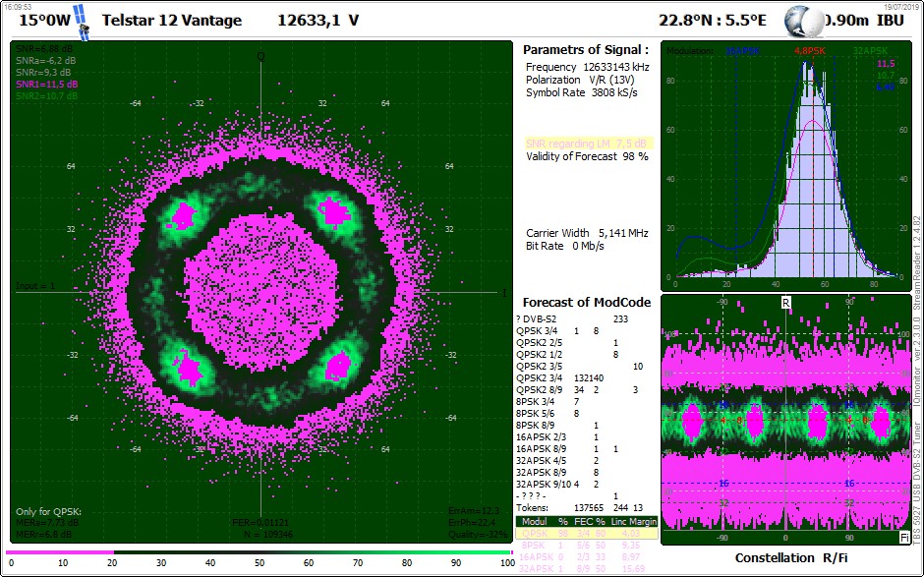Screen dimensions: 924x577
Task: Select the 8PSK row in the Modul table
Action: click(x=586, y=546)
